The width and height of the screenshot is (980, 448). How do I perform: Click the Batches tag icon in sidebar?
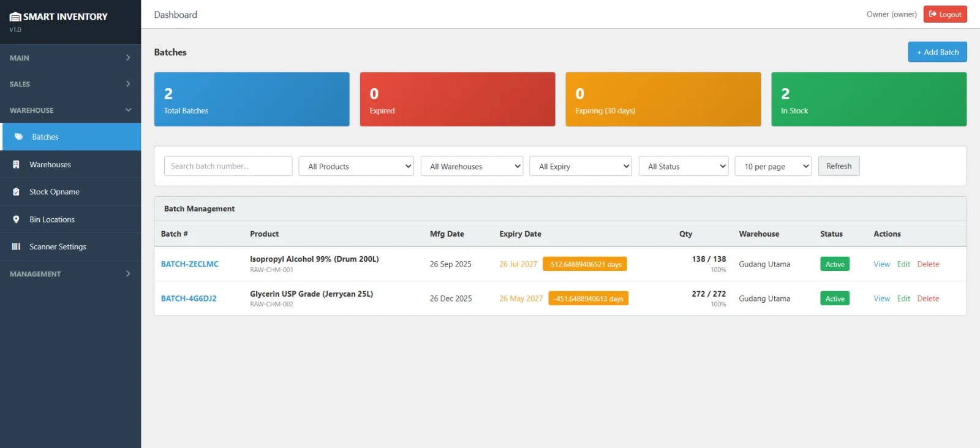tap(18, 137)
